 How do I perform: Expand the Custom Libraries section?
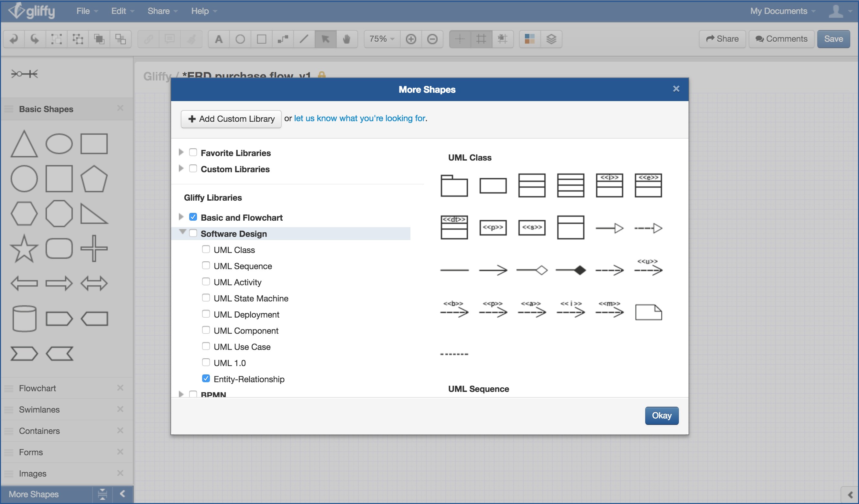click(181, 169)
